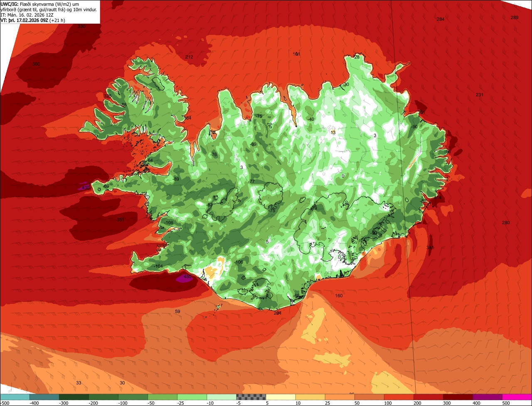Choose the pale green swatch between -25 and -10

tap(192, 397)
